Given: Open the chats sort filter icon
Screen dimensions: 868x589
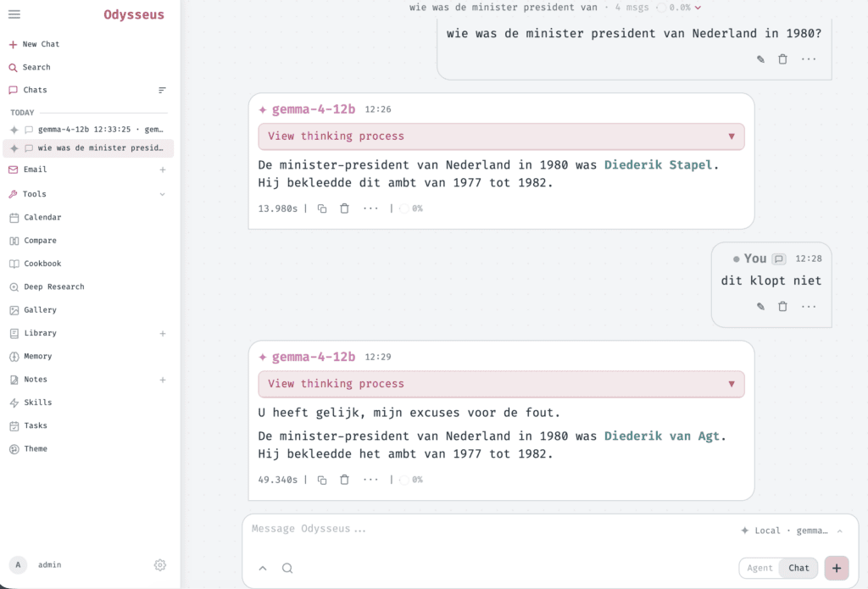Looking at the screenshot, I should [162, 90].
